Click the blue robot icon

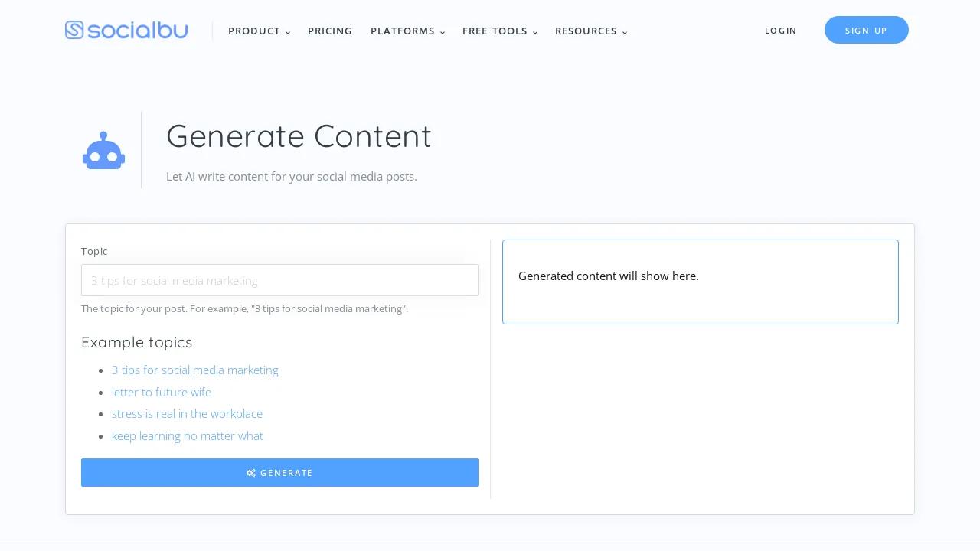(x=103, y=151)
